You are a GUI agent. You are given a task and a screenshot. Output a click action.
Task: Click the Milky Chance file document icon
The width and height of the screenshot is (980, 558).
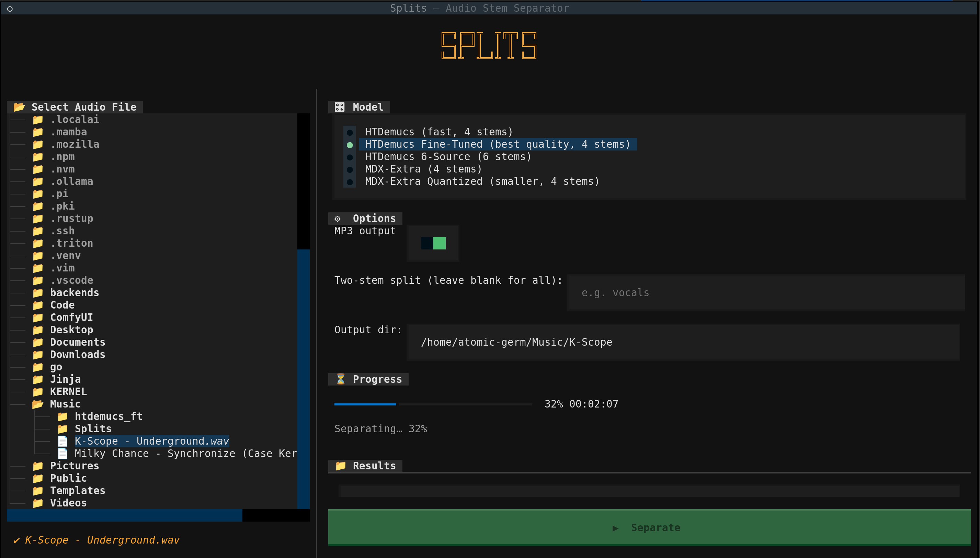pyautogui.click(x=62, y=454)
